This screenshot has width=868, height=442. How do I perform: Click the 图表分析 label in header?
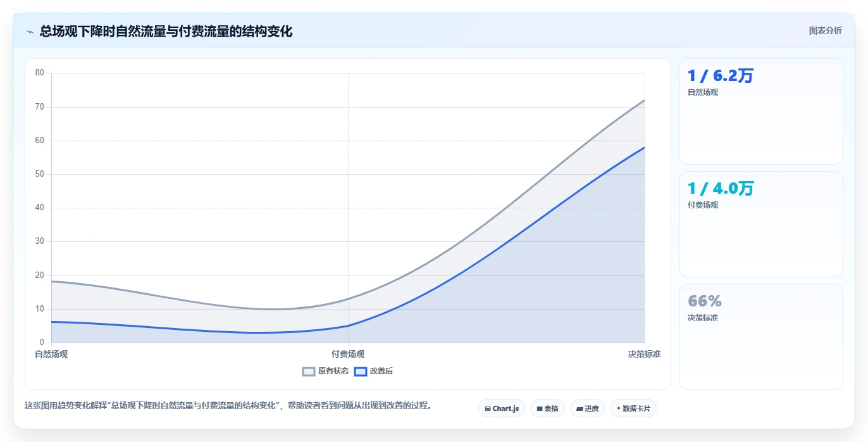point(825,30)
